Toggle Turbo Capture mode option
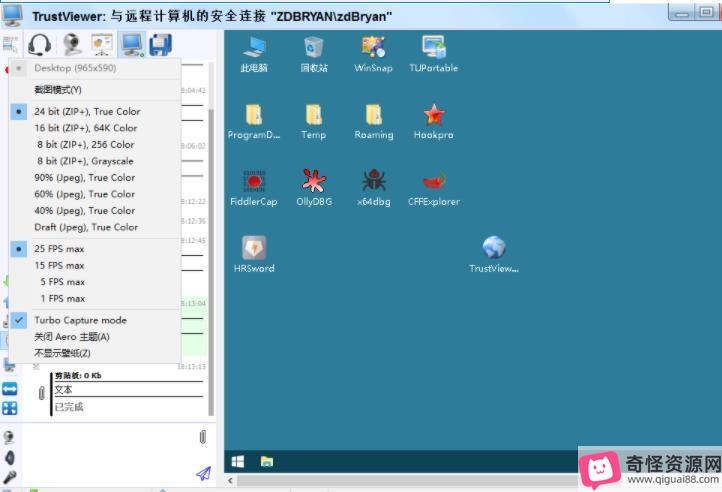This screenshot has height=492, width=722. point(80,320)
